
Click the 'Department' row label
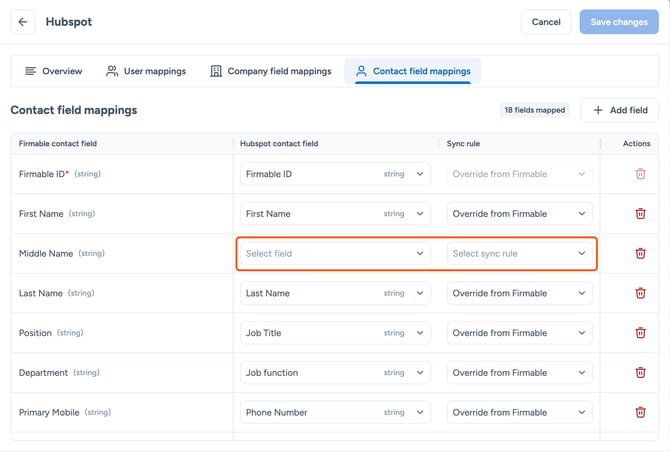point(43,373)
